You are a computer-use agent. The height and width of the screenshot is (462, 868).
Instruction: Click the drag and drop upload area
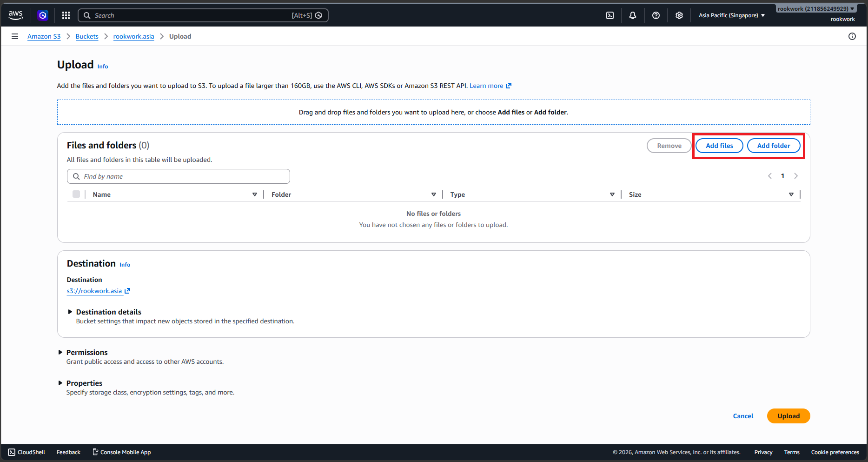(433, 112)
